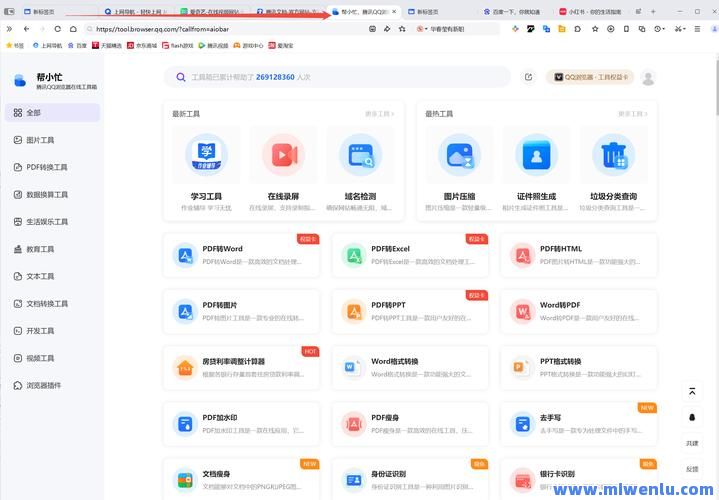The image size is (719, 500).
Task: Select 图片工具 category
Action: pyautogui.click(x=52, y=140)
